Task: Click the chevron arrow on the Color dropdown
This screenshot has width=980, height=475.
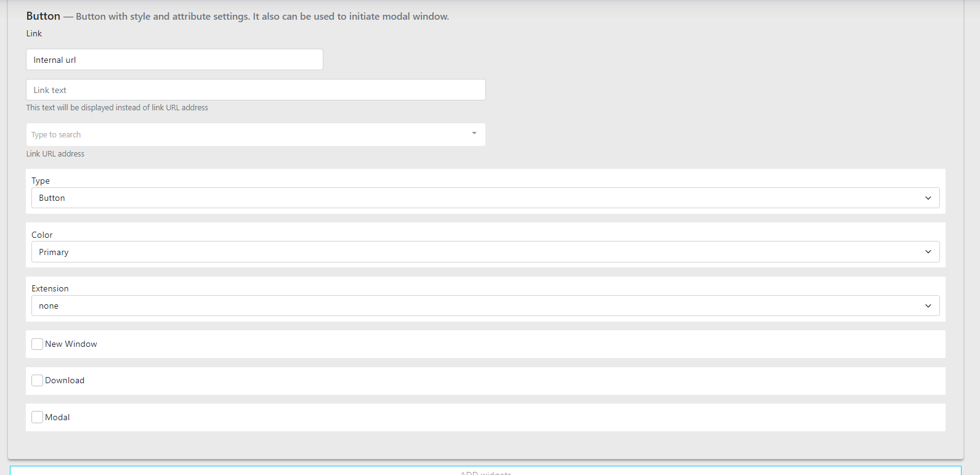Action: pyautogui.click(x=928, y=252)
